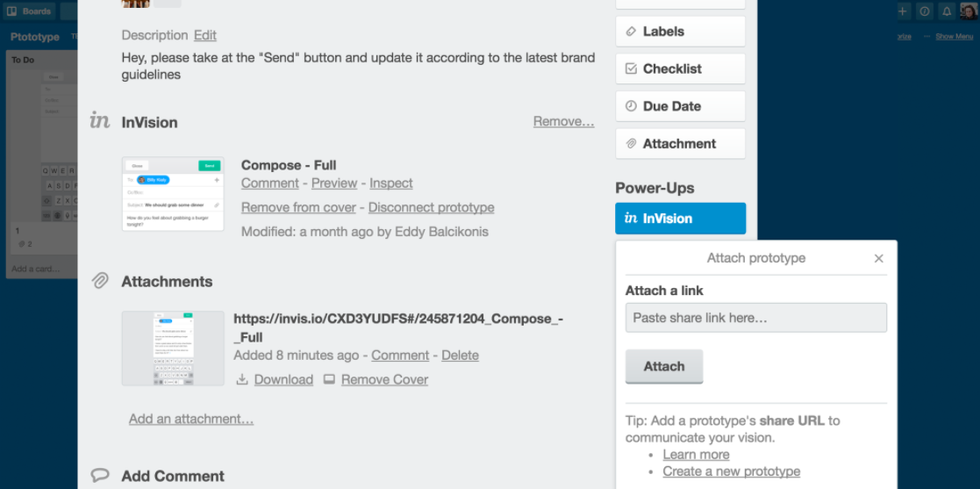Screen dimensions: 980x489
Task: Click the Attachment sidebar button
Action: [680, 144]
